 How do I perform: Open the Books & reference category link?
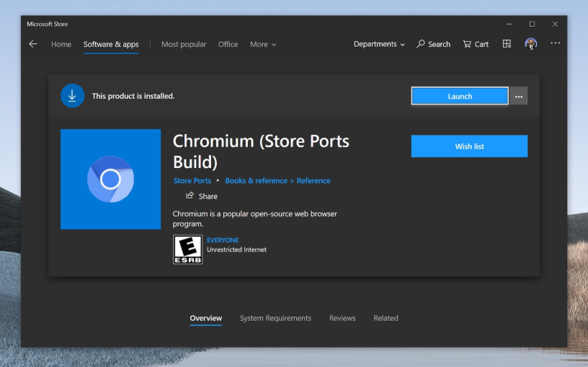point(256,180)
